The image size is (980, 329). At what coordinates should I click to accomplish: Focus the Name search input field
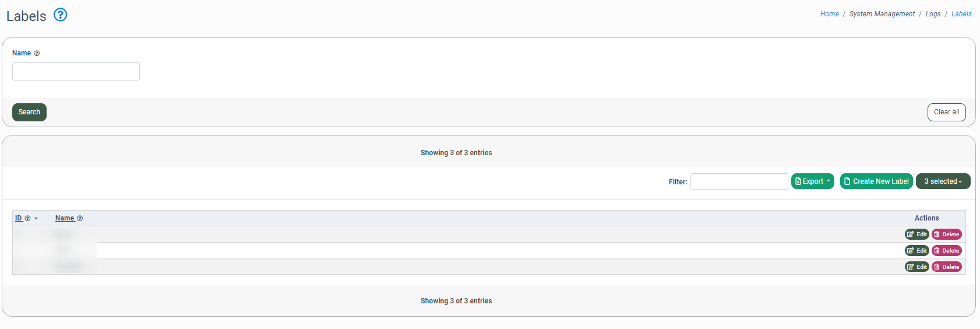point(76,72)
